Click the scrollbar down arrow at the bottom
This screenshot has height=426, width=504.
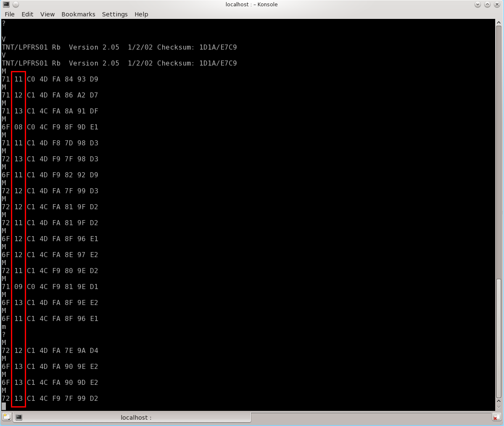pyautogui.click(x=499, y=408)
